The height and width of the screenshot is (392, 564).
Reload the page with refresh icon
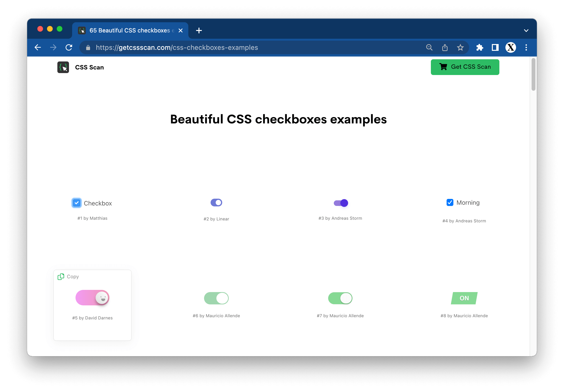click(x=69, y=47)
